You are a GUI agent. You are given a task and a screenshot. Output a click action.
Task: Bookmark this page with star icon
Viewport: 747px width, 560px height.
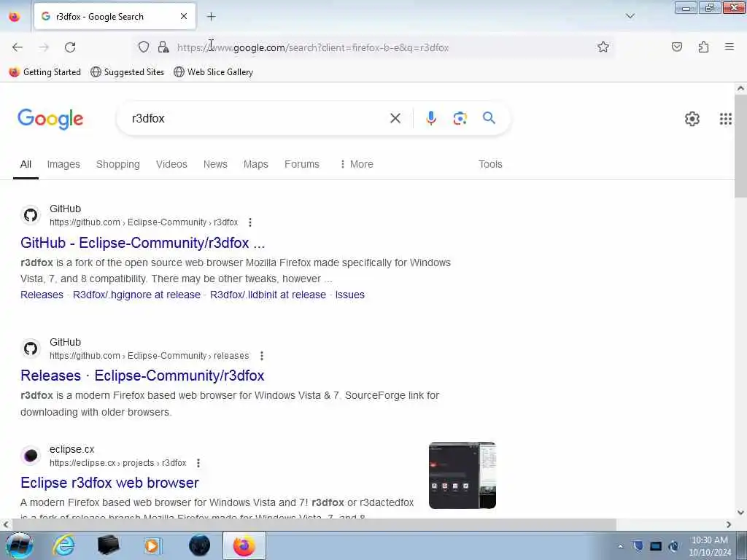603,47
